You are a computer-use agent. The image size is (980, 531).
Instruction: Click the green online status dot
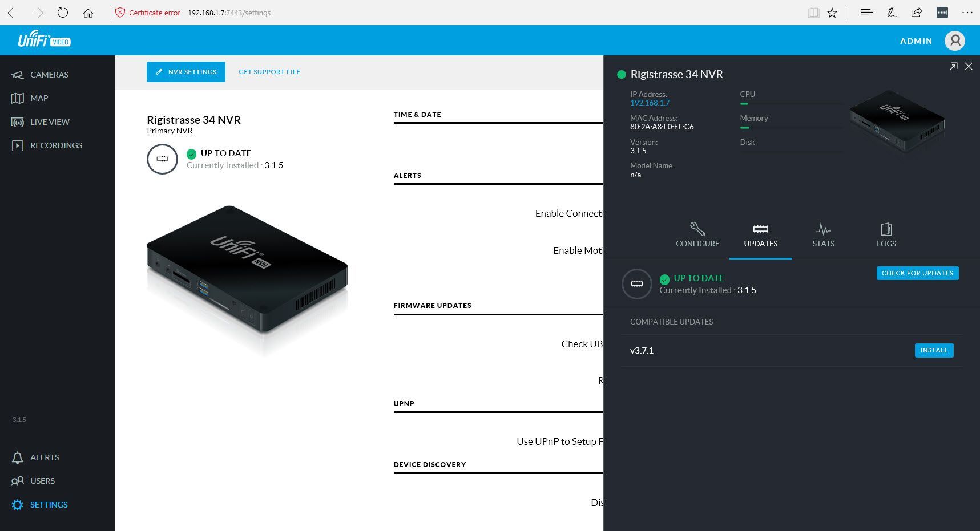pyautogui.click(x=622, y=75)
